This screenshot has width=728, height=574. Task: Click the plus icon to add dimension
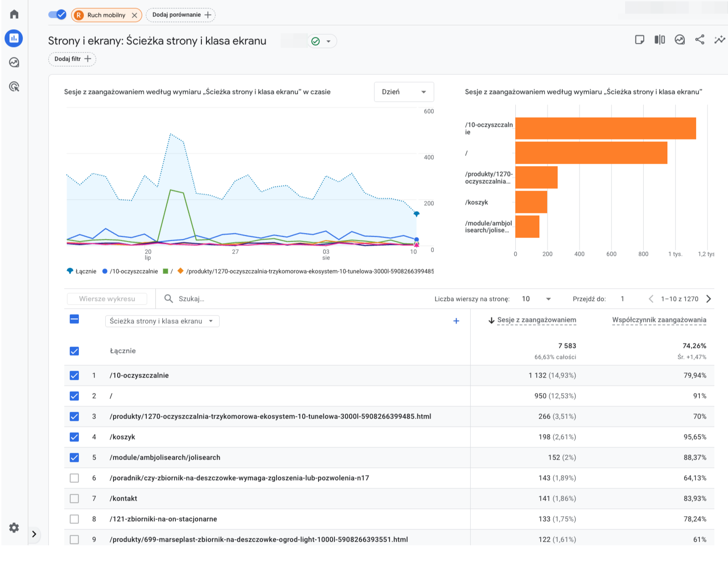coord(456,321)
